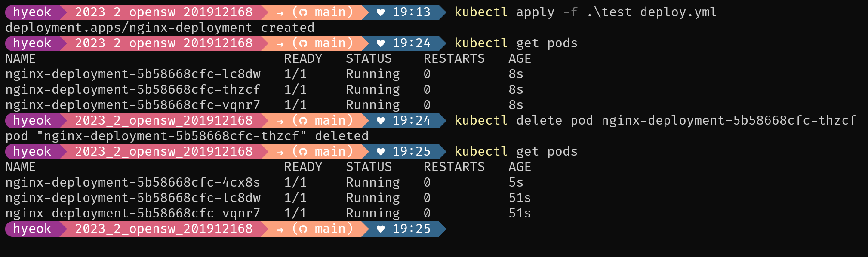Click the 5s age value
Screen dimensions: 868x257
[x=516, y=182]
